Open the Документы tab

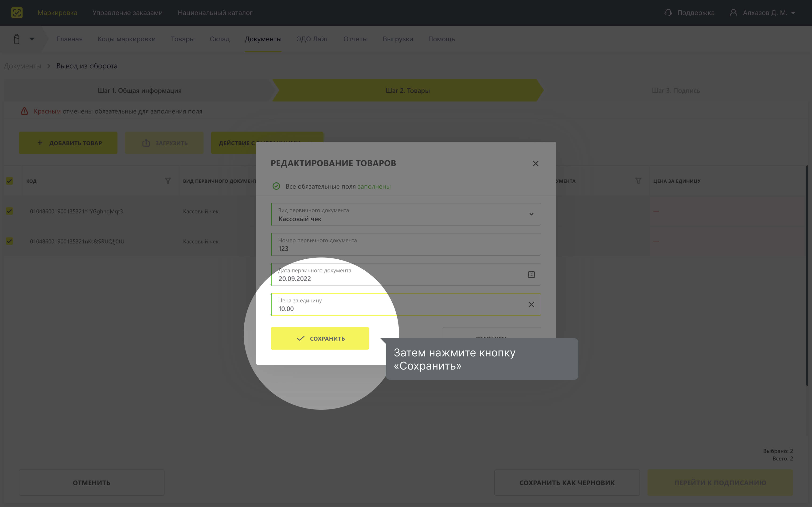point(263,39)
